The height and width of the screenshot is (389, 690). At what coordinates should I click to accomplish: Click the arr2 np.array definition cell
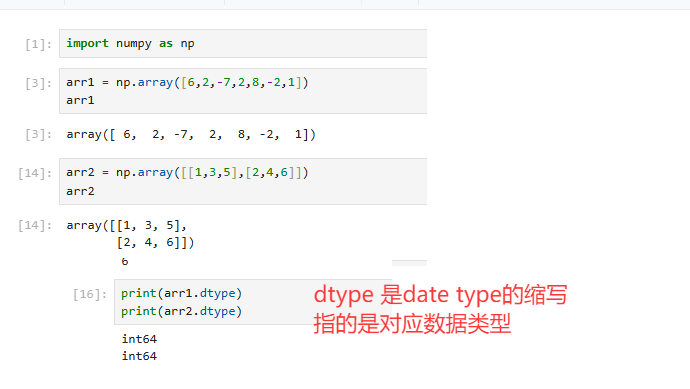(x=243, y=181)
